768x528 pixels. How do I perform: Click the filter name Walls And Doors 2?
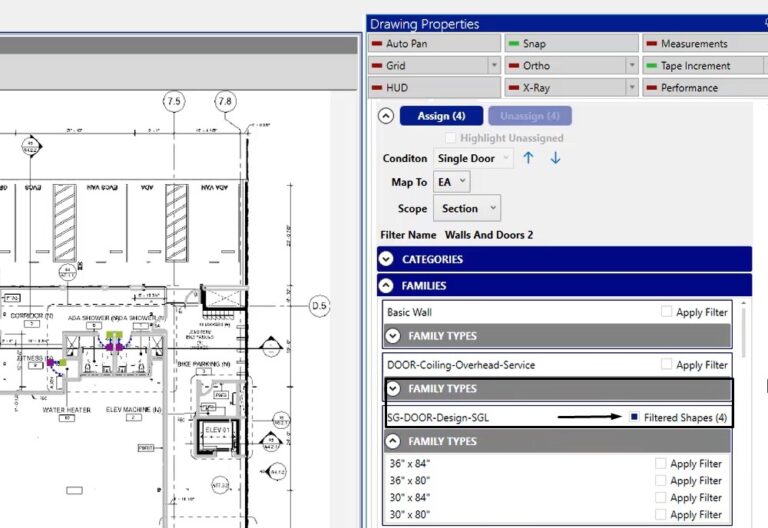(x=489, y=235)
